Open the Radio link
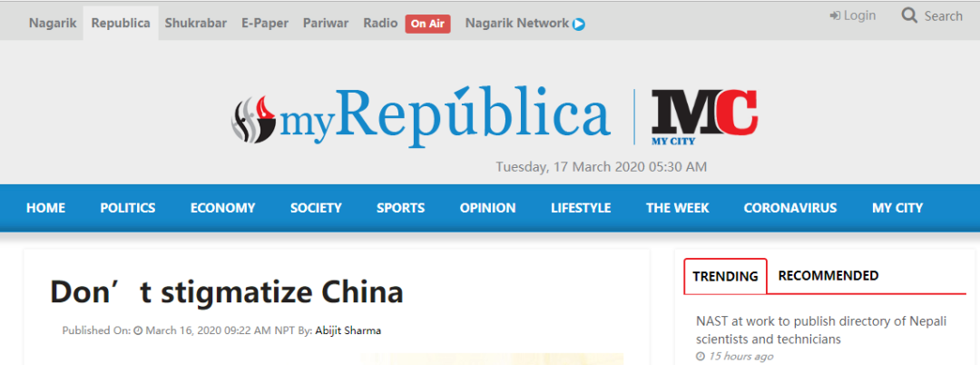This screenshot has width=980, height=365. pos(380,23)
